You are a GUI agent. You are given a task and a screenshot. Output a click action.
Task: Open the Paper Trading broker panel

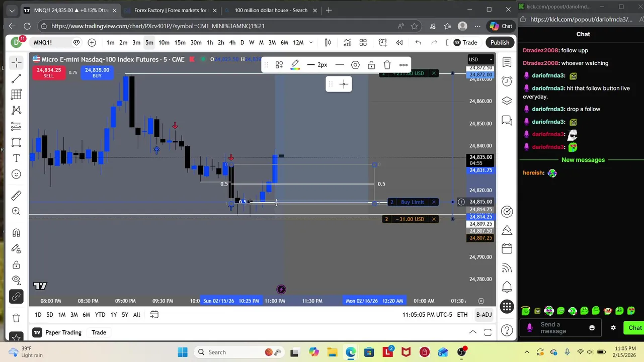[57, 332]
